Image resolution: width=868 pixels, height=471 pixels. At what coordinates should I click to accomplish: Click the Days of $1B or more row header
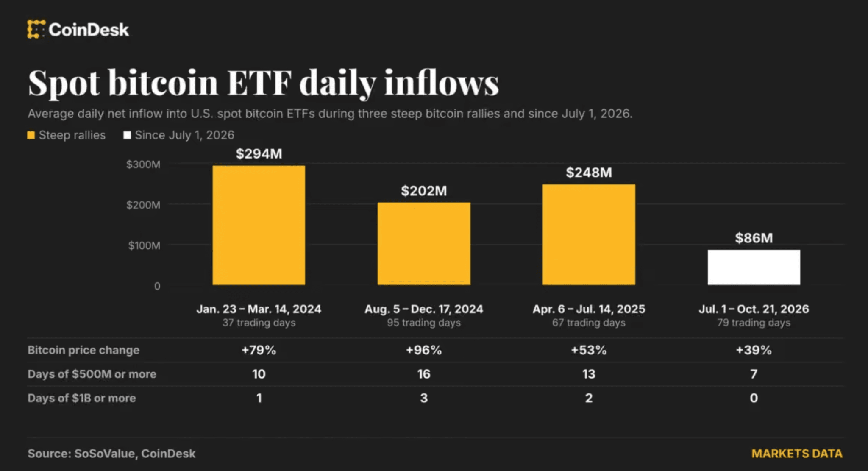pos(82,399)
